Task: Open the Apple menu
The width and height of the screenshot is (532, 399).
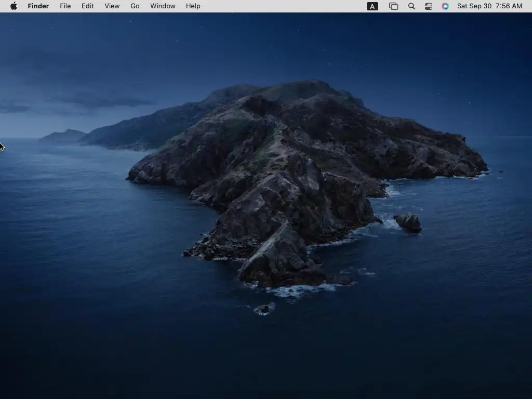Action: coord(14,6)
